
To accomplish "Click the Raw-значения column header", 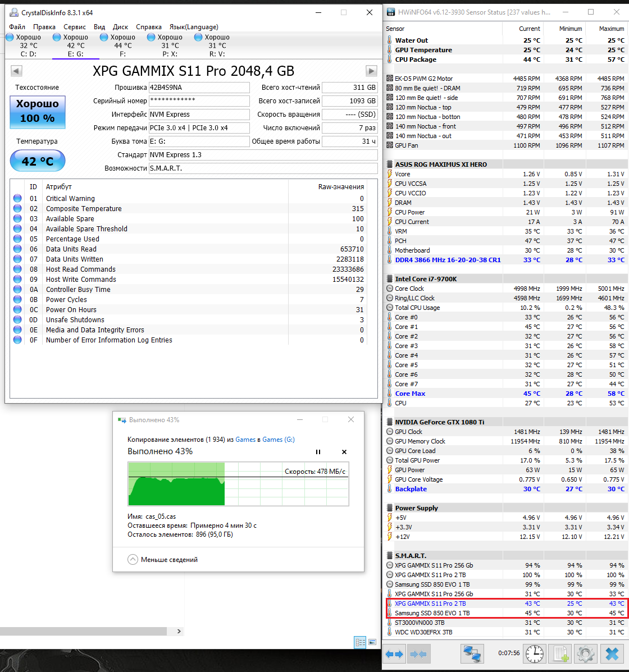I will [341, 187].
